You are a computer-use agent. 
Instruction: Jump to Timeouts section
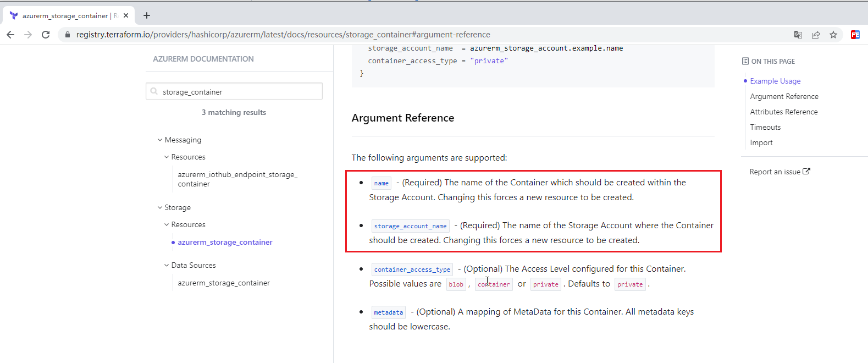point(765,127)
